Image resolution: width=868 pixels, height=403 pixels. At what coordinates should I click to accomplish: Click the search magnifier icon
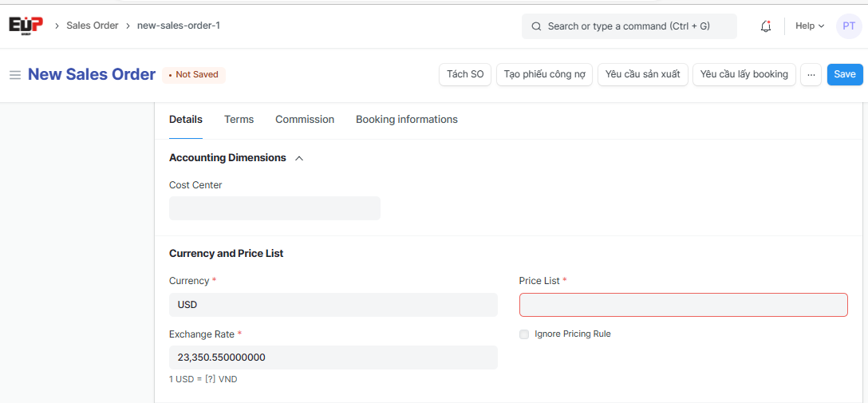pyautogui.click(x=537, y=26)
